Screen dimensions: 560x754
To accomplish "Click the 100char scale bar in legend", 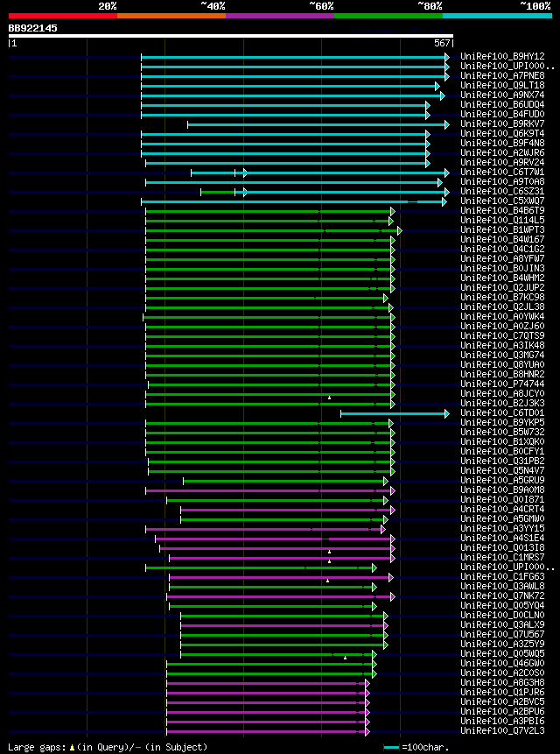I will (x=391, y=748).
